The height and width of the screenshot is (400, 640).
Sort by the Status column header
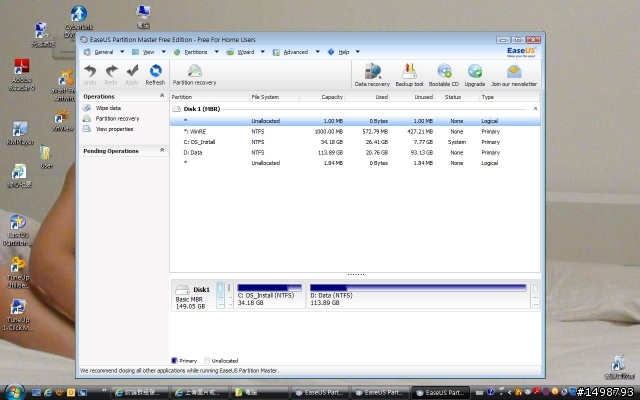(457, 97)
